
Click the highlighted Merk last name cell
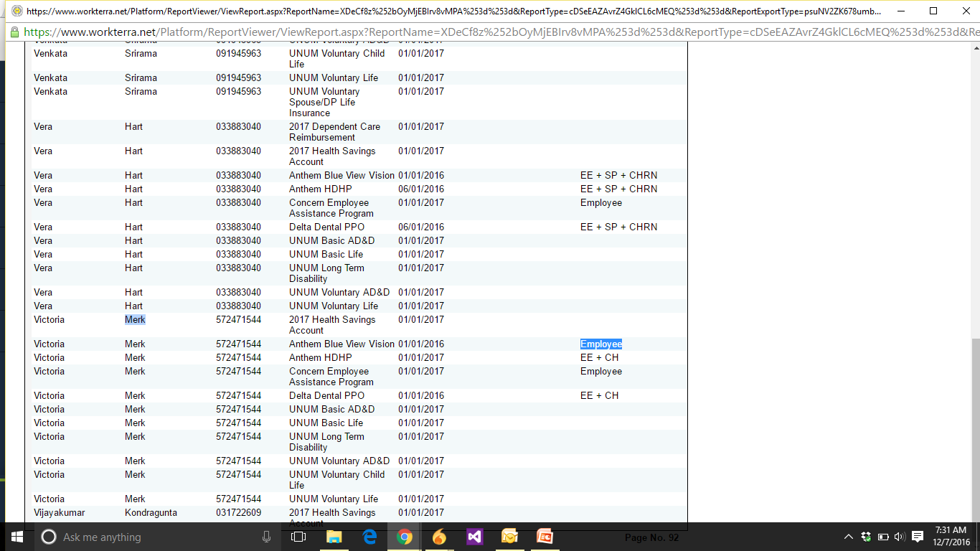pyautogui.click(x=135, y=320)
